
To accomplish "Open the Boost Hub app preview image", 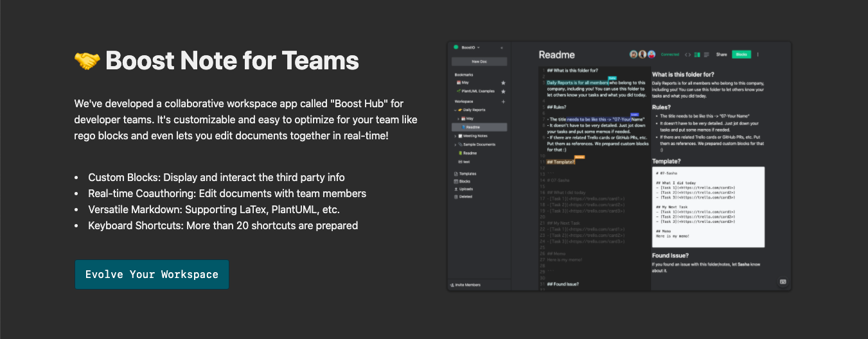I will tap(619, 166).
